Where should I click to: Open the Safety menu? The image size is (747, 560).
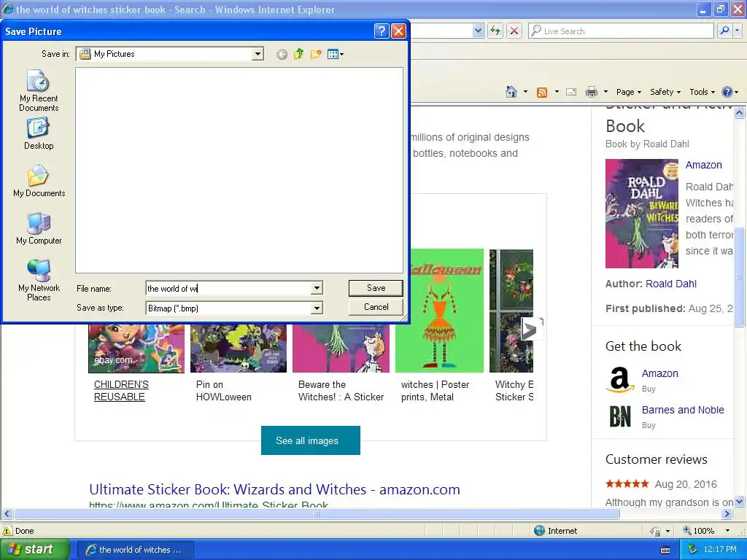665,92
